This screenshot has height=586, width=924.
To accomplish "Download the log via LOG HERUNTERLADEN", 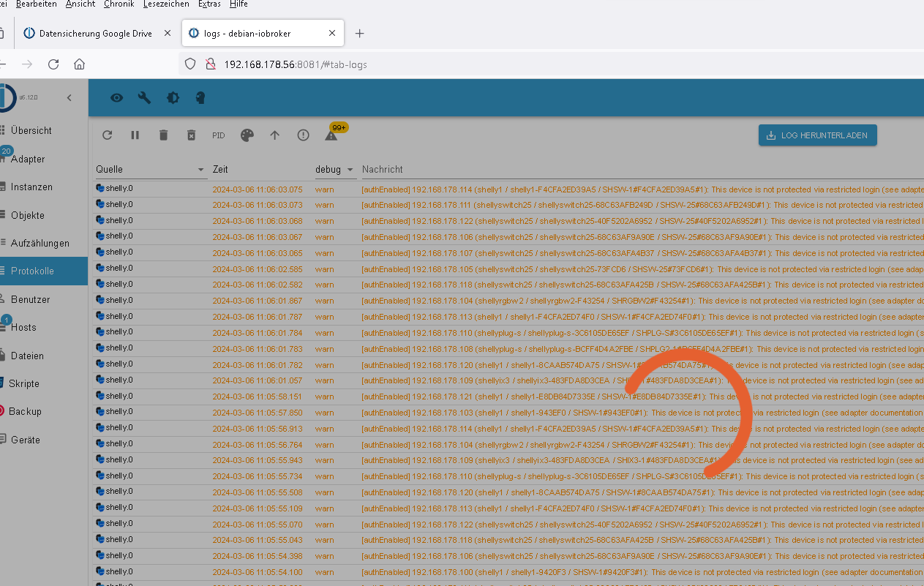I will 818,135.
